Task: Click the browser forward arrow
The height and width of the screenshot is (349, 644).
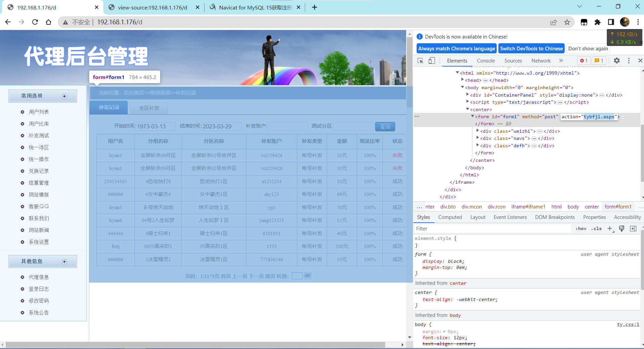Action: [22, 22]
